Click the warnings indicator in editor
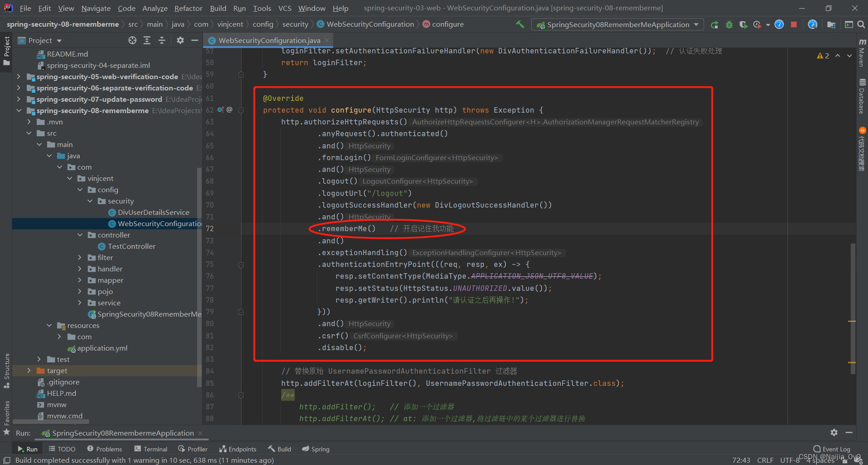 click(823, 56)
